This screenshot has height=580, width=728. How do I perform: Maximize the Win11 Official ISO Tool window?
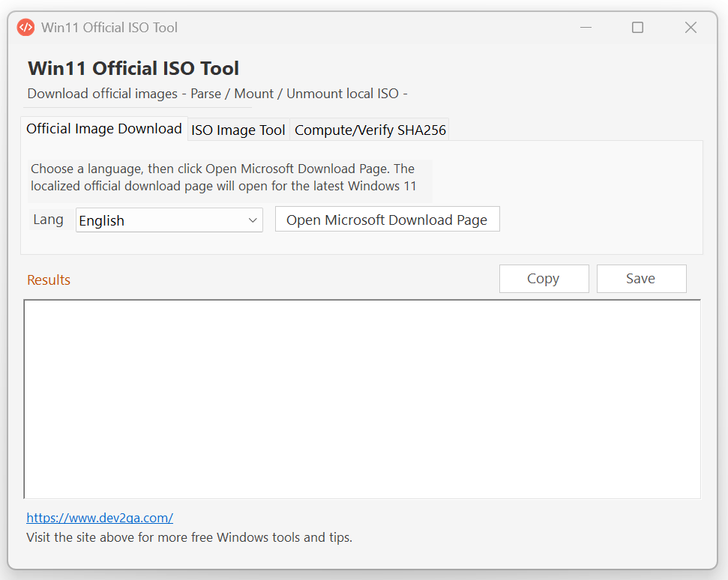point(638,28)
